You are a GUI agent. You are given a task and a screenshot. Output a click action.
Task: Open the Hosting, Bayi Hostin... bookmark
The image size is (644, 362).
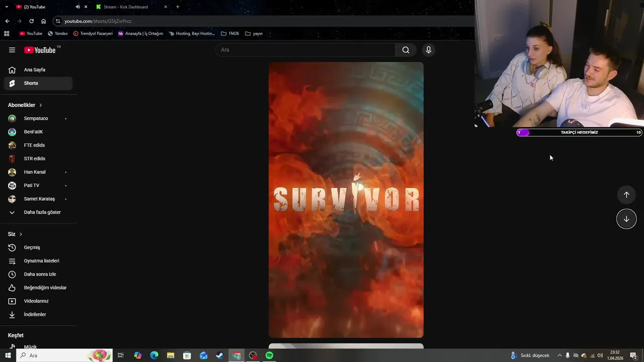(x=192, y=34)
